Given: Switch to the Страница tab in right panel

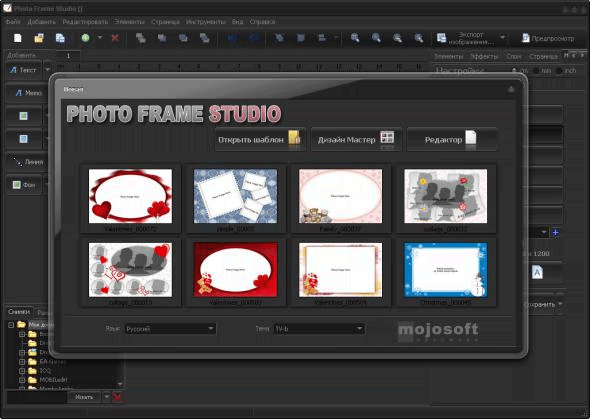Looking at the screenshot, I should 543,56.
